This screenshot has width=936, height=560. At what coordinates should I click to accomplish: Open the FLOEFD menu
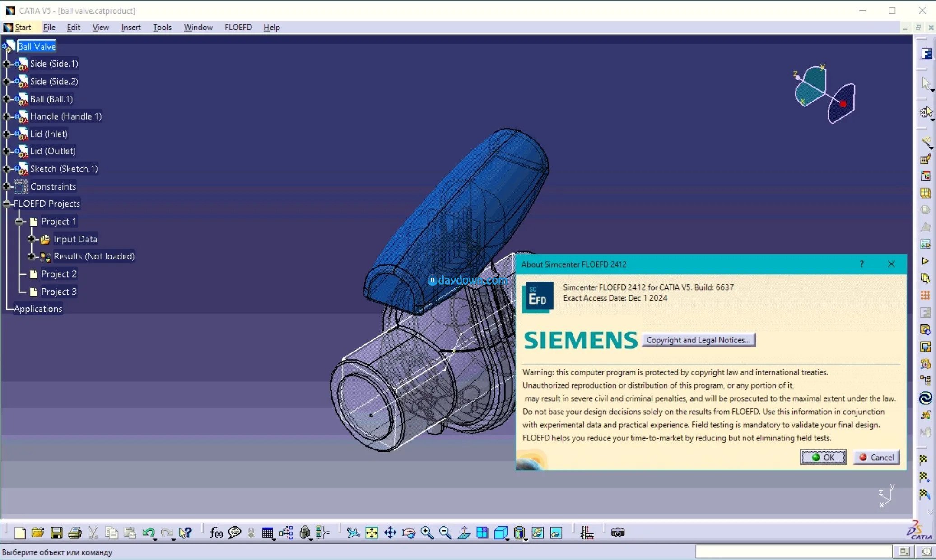click(238, 27)
